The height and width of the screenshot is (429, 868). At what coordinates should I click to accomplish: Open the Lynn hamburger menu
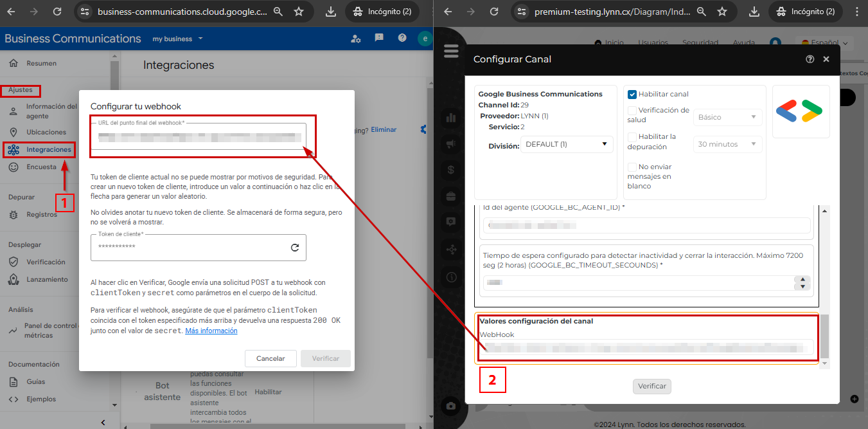(451, 51)
